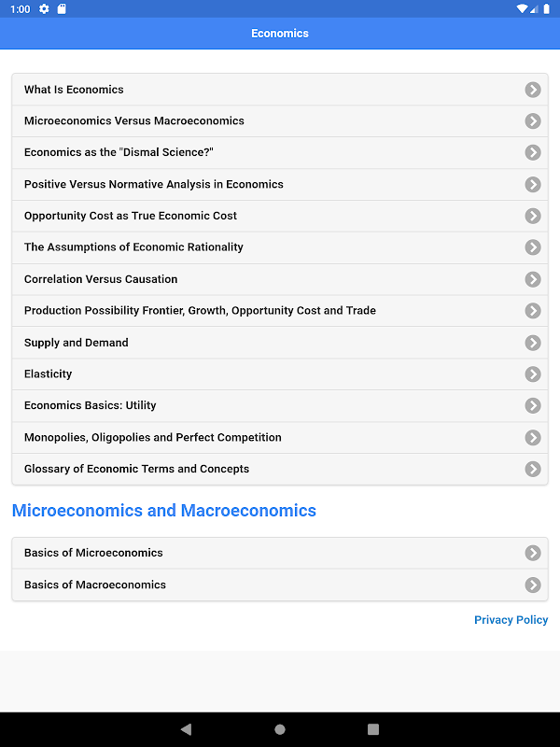Select Positive Versus Normative Analysis in Economics

click(154, 185)
